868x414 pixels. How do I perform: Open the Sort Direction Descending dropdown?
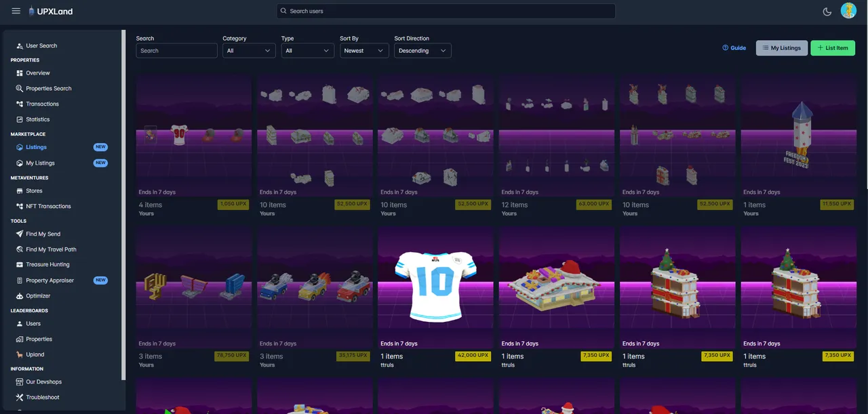coord(422,51)
